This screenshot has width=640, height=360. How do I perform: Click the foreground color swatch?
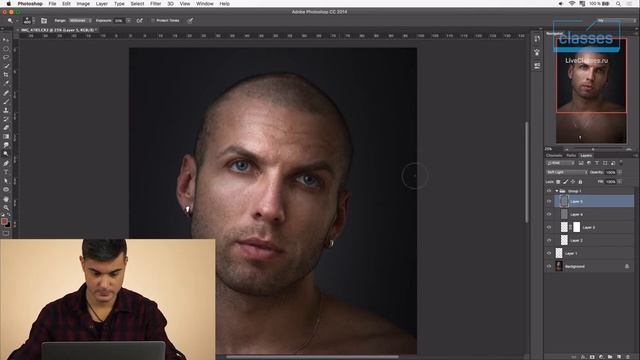click(x=4, y=221)
